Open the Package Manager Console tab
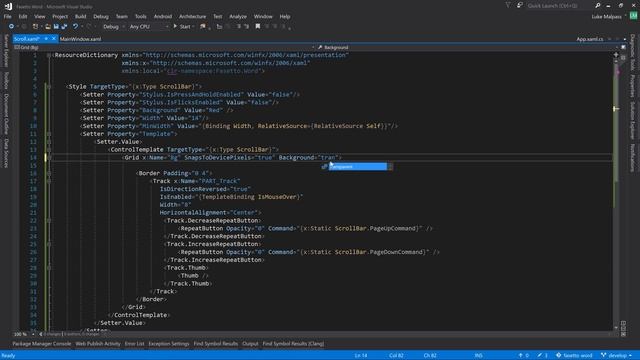This screenshot has width=640, height=360. pyautogui.click(x=42, y=344)
